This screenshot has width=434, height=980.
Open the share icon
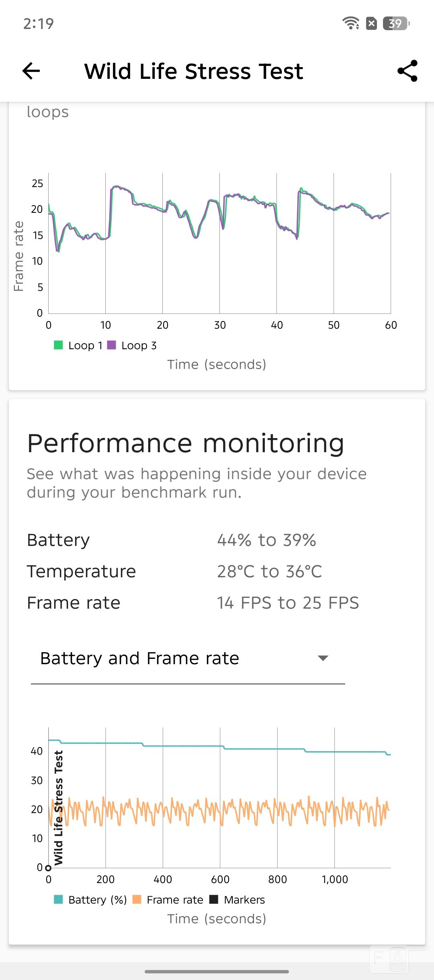pos(407,71)
